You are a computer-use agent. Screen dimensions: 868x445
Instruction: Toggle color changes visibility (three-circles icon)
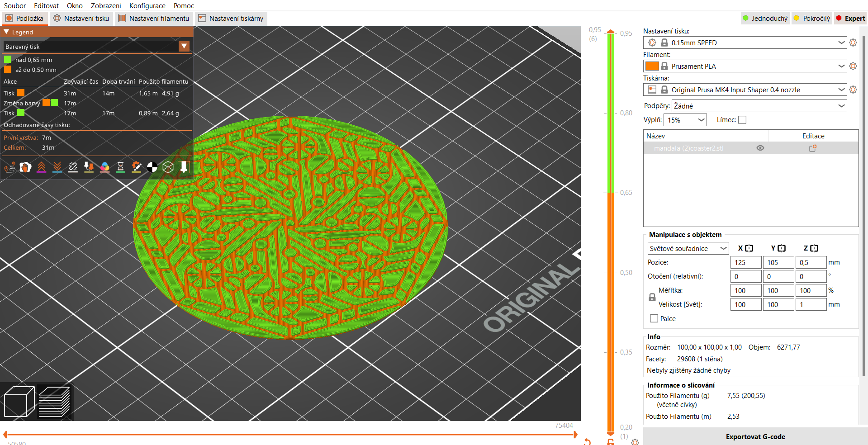point(104,167)
